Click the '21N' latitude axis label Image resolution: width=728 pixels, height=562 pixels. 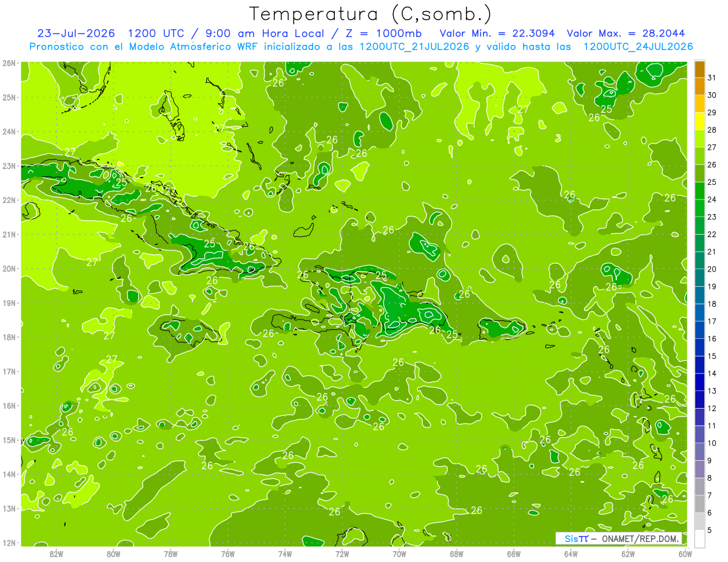point(9,234)
